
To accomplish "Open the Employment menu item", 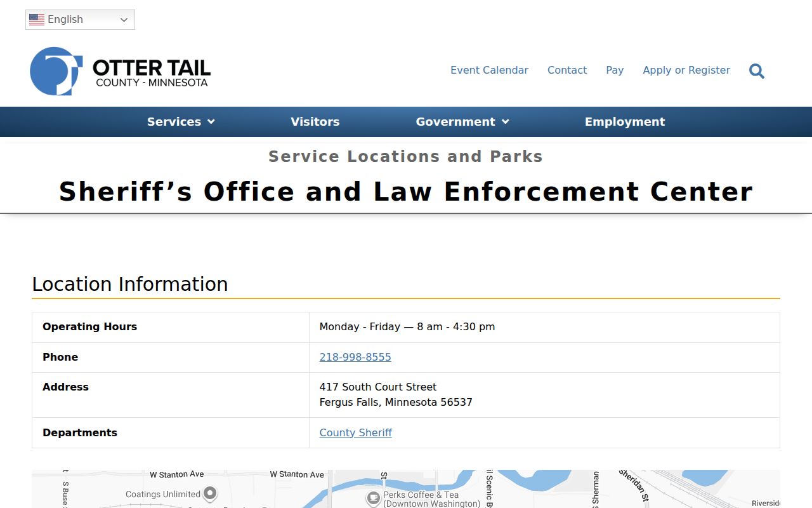I will (625, 122).
